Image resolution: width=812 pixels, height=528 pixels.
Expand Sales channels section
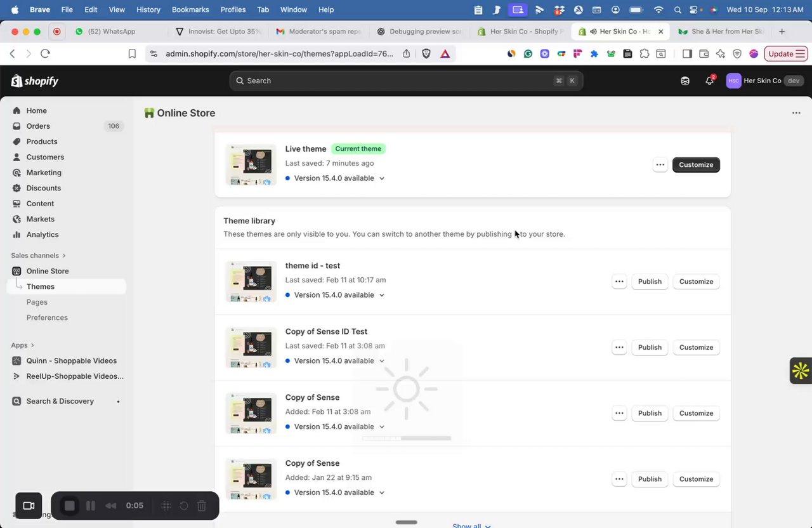tap(38, 256)
